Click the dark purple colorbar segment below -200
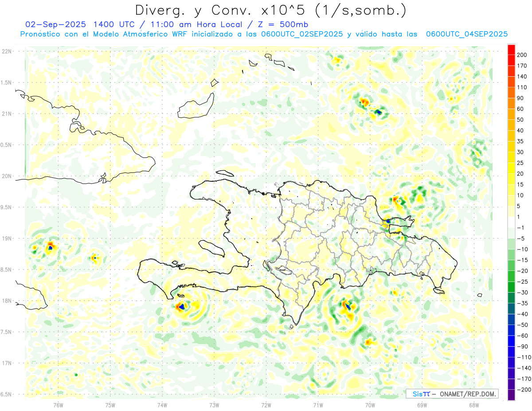 511,395
